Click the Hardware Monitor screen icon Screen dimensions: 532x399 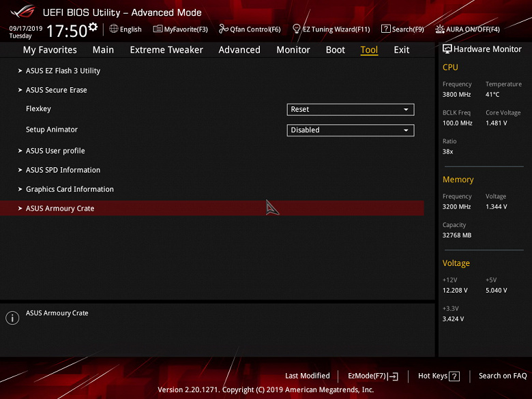447,49
